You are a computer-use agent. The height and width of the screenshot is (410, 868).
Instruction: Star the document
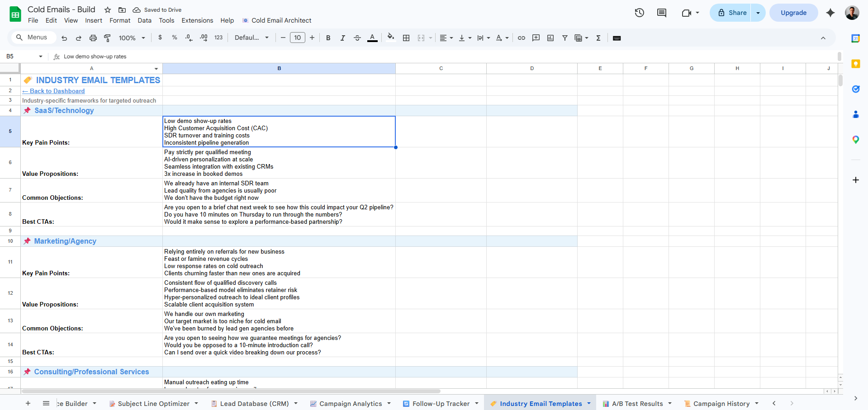tap(108, 10)
